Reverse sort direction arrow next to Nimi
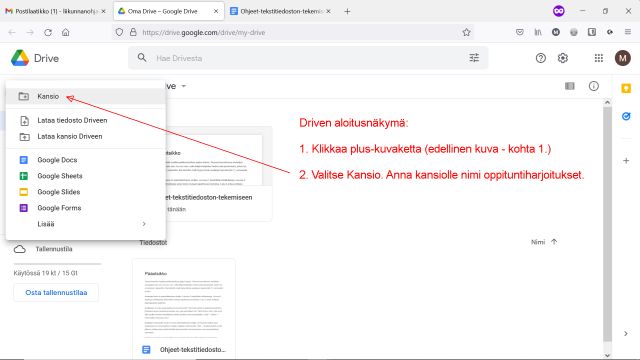The width and height of the screenshot is (640, 360). pyautogui.click(x=554, y=242)
